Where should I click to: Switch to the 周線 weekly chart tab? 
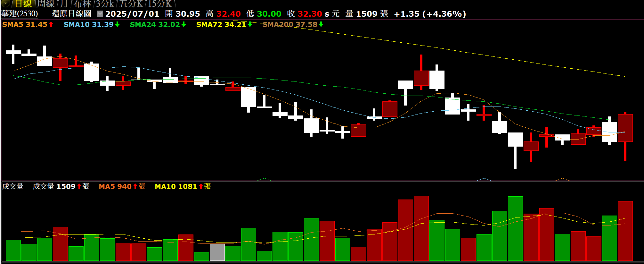coord(46,4)
